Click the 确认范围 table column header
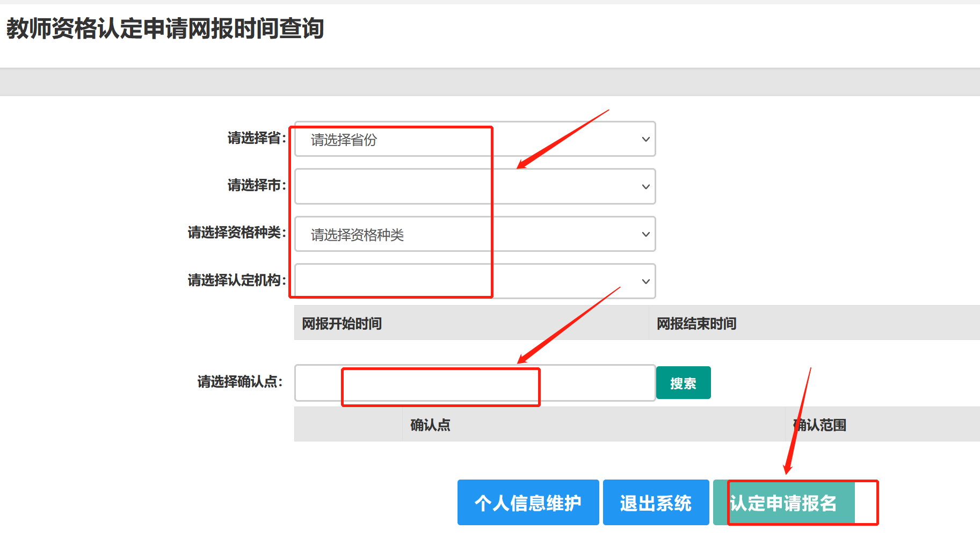 (820, 425)
